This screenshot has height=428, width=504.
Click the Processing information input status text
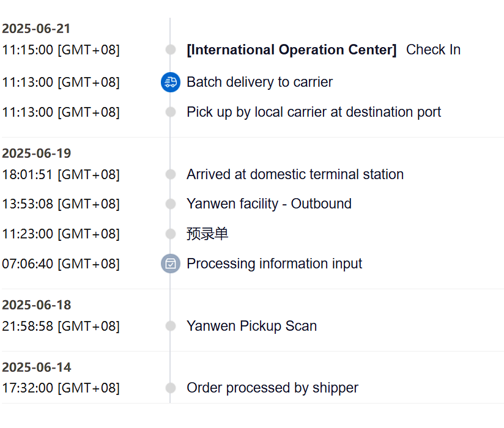tap(274, 264)
